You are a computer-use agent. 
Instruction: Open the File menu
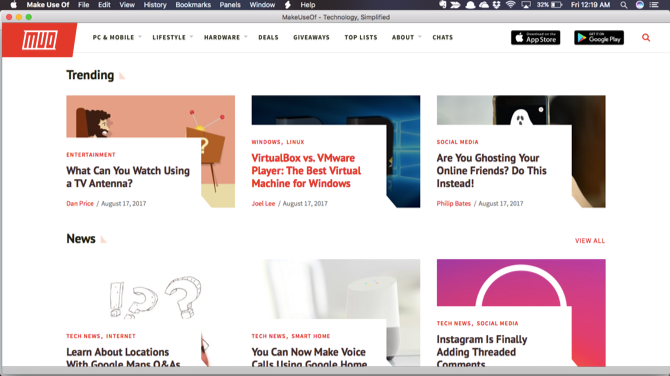83,5
